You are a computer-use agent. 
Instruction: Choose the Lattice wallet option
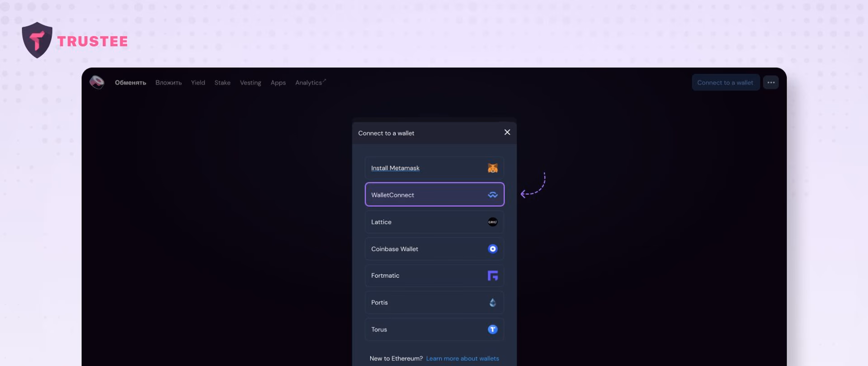tap(434, 222)
